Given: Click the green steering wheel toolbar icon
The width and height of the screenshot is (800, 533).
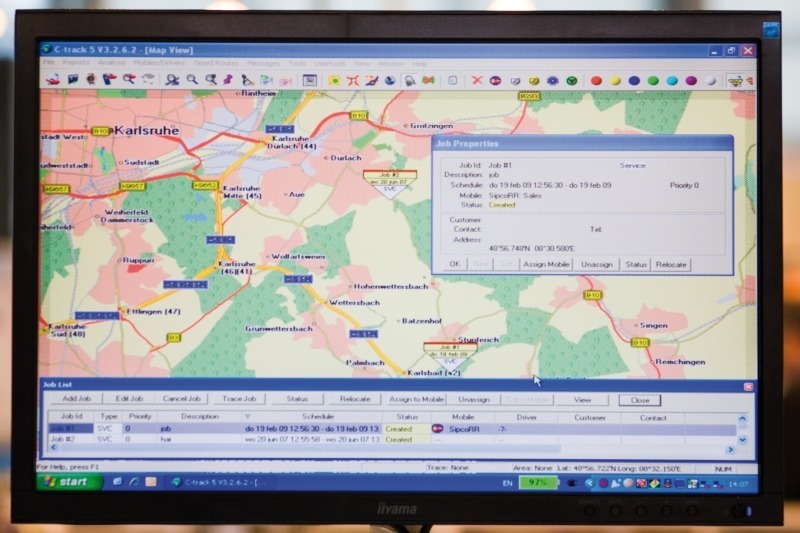Looking at the screenshot, I should 572,81.
